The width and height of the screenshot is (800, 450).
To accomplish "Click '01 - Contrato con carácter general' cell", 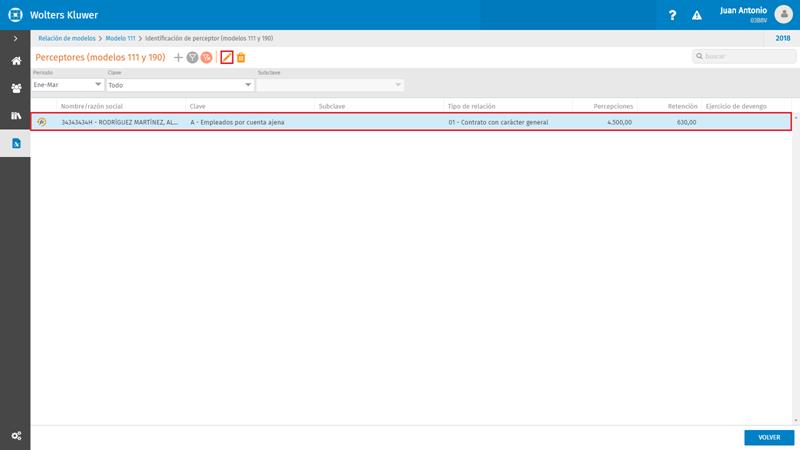I will tap(498, 122).
